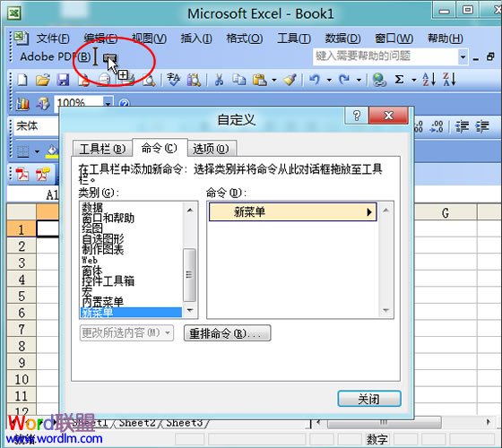Expand the Paste options dropdown arrow
Screen dimensions: 502x448
click(274, 80)
